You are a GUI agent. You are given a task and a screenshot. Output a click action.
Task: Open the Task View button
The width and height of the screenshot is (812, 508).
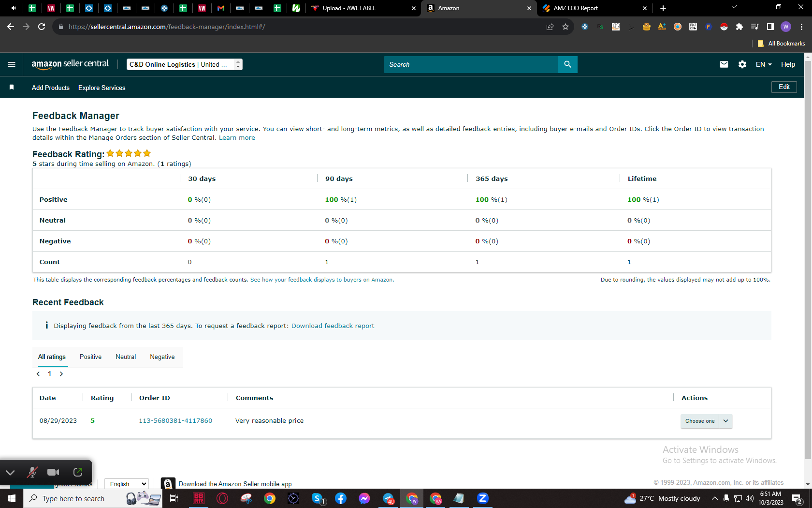(x=174, y=498)
